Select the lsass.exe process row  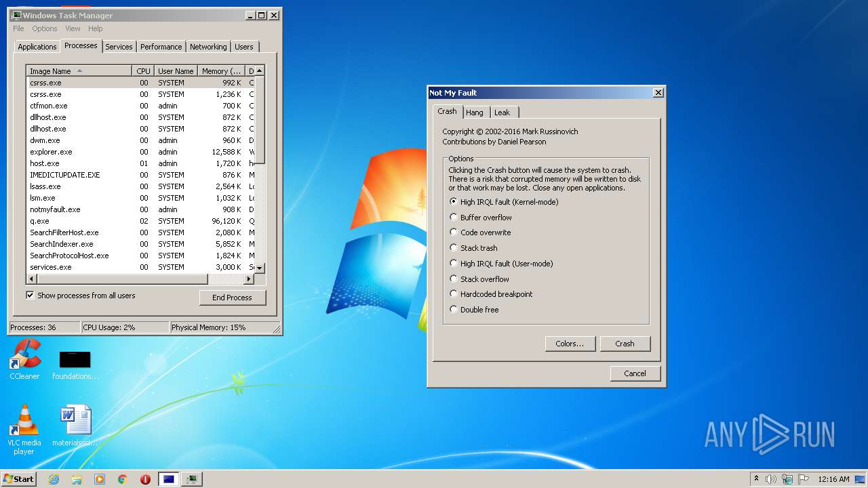[x=140, y=186]
